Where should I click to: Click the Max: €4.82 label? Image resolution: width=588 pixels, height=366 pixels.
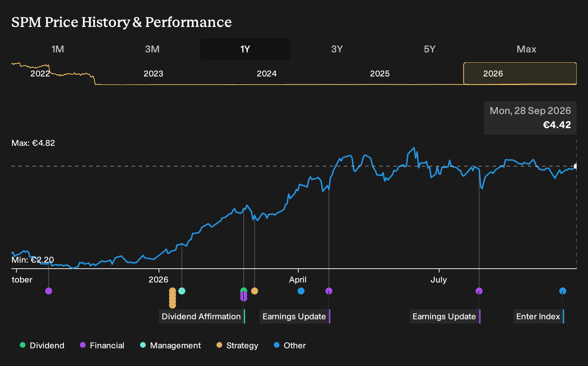coord(33,143)
